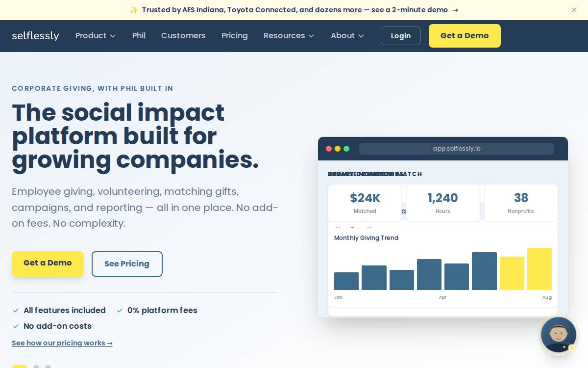Expand the Resources dropdown menu
The image size is (588, 368).
289,36
